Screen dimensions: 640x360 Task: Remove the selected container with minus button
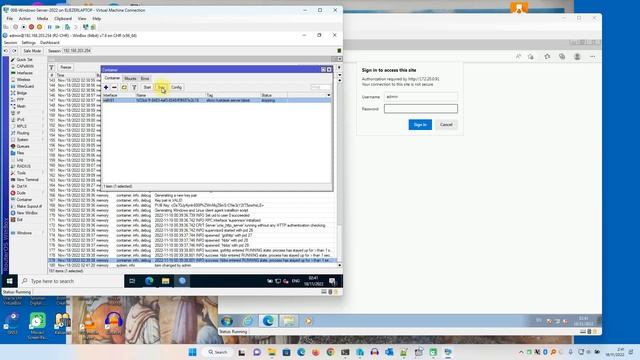coord(114,87)
